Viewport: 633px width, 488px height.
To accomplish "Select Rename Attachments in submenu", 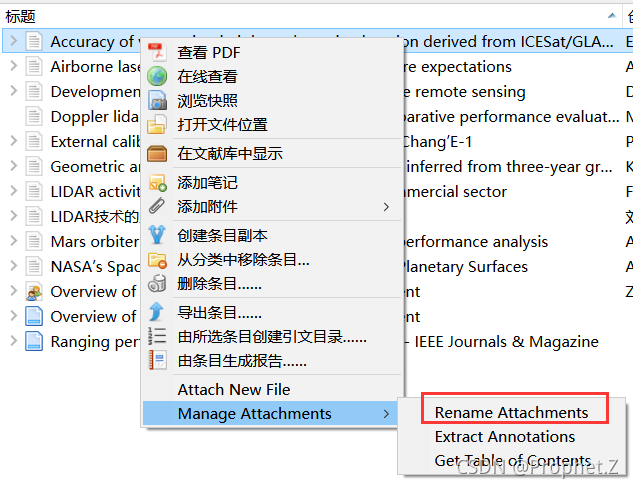I will pos(511,413).
